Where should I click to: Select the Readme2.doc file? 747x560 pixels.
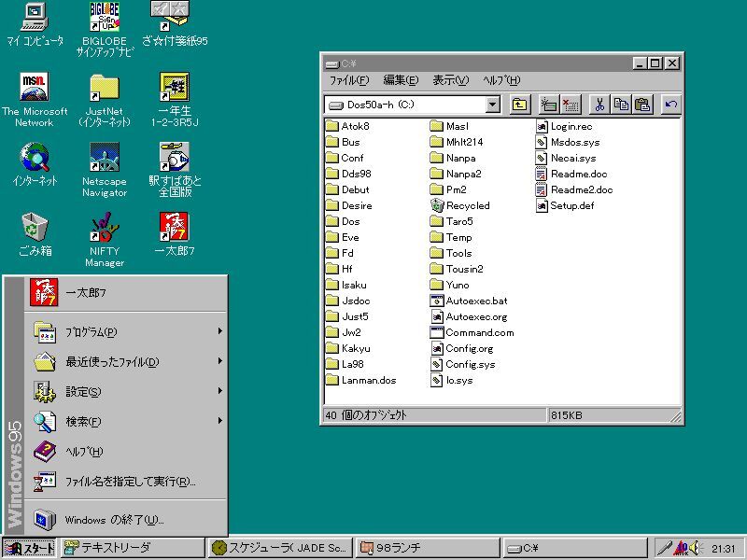[x=574, y=190]
